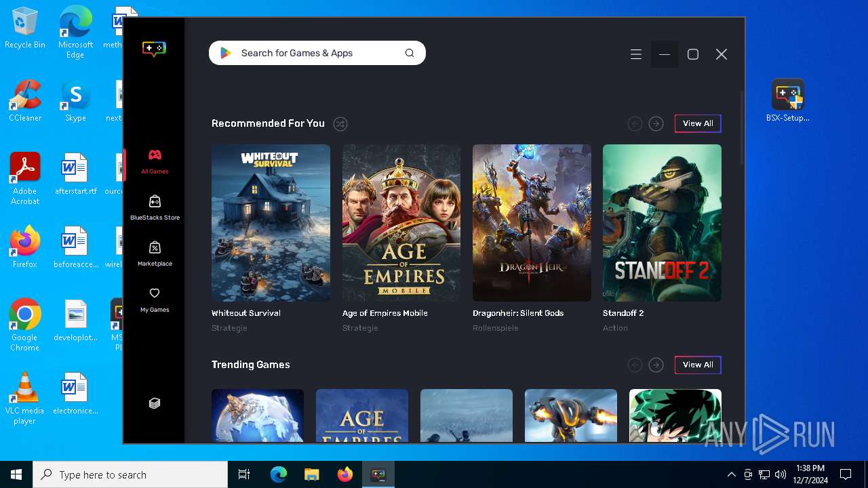Screen dimensions: 868x488
Task: Open multi-instance layers icon at sidebar bottom
Action: 155,403
